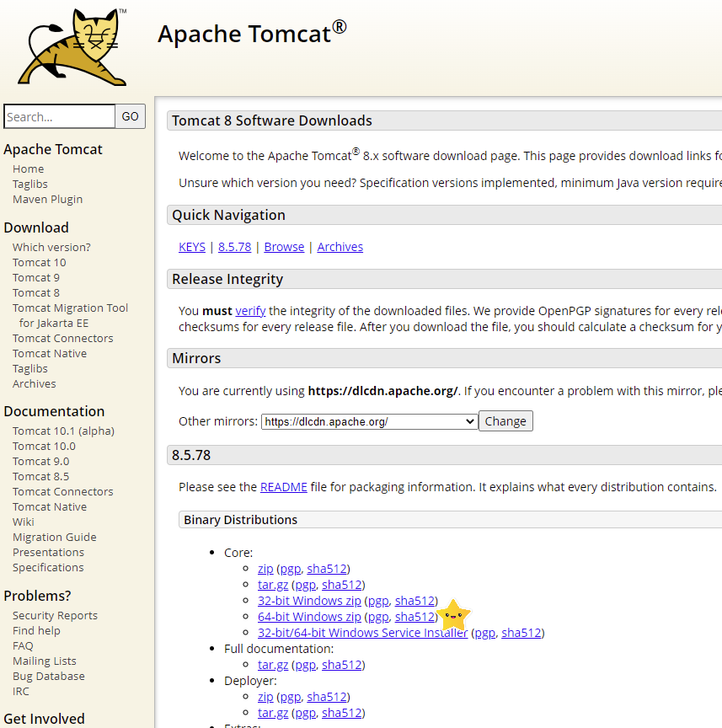
Task: Go to Tomcat 8 download page
Action: point(36,293)
